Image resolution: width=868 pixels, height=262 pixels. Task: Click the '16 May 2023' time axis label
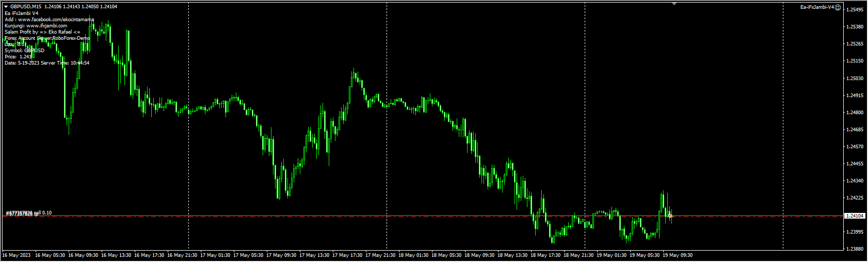coord(17,255)
